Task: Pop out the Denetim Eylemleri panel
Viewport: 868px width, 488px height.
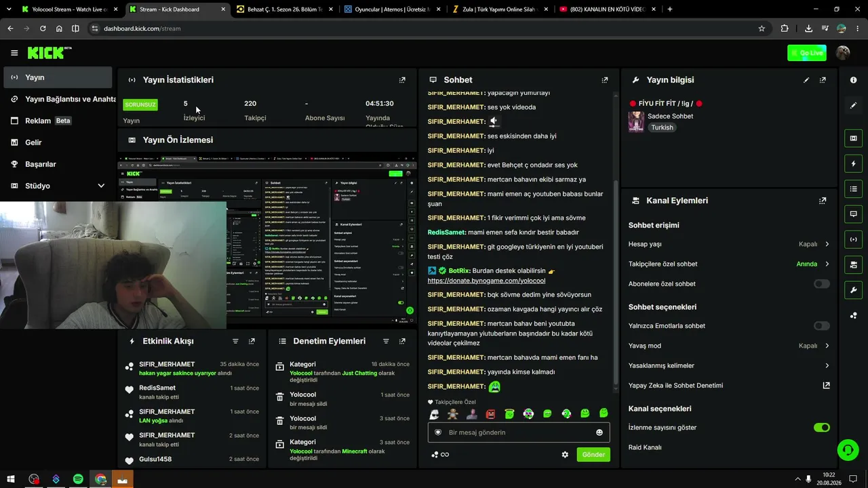Action: click(x=402, y=342)
